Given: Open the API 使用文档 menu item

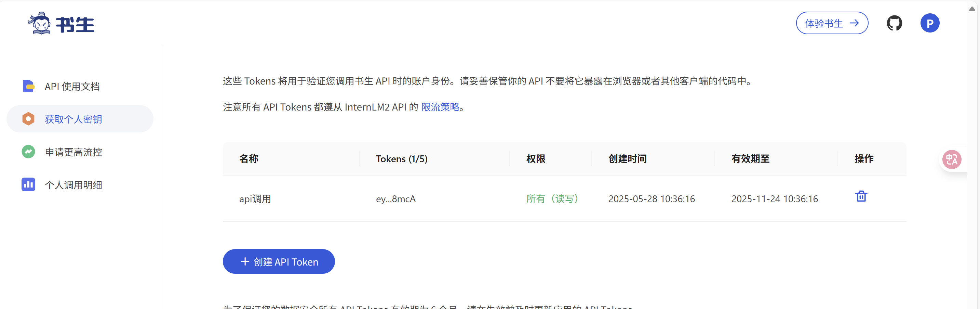Looking at the screenshot, I should (80, 86).
